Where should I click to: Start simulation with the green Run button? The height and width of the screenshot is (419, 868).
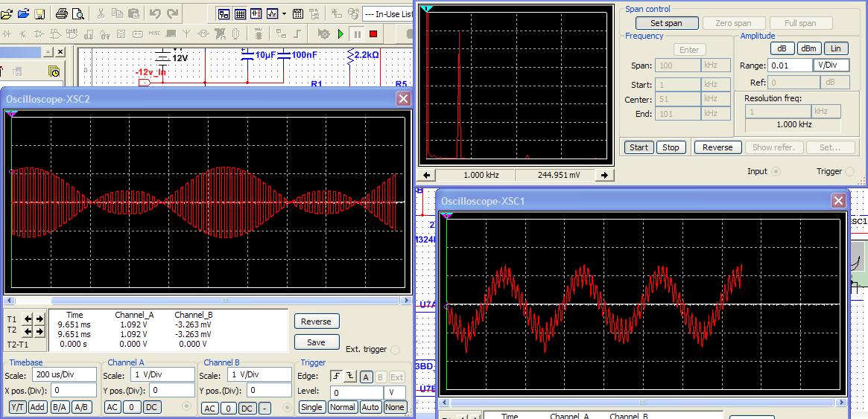pyautogui.click(x=340, y=34)
